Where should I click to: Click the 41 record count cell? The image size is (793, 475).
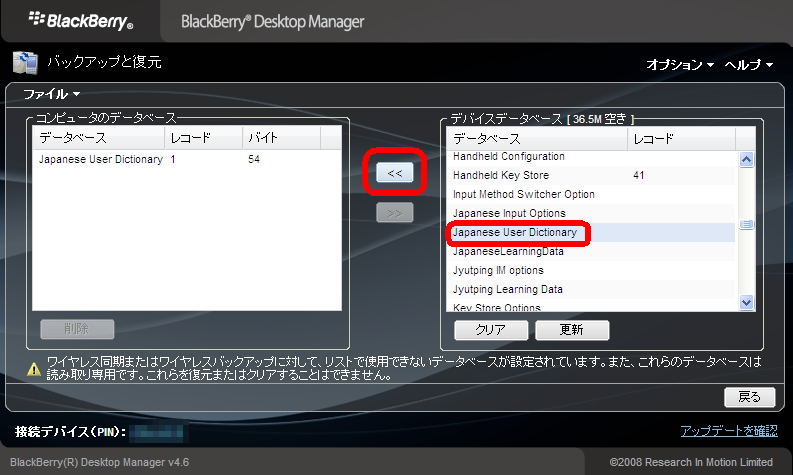(639, 176)
